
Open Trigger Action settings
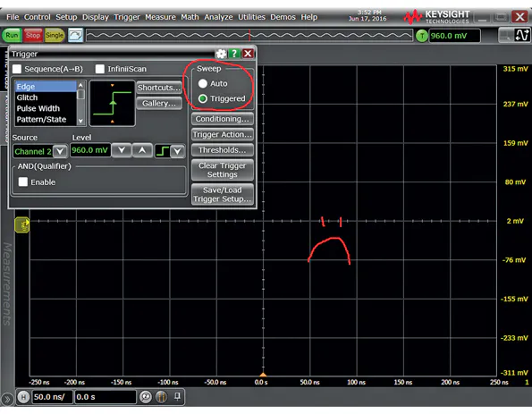pos(223,135)
